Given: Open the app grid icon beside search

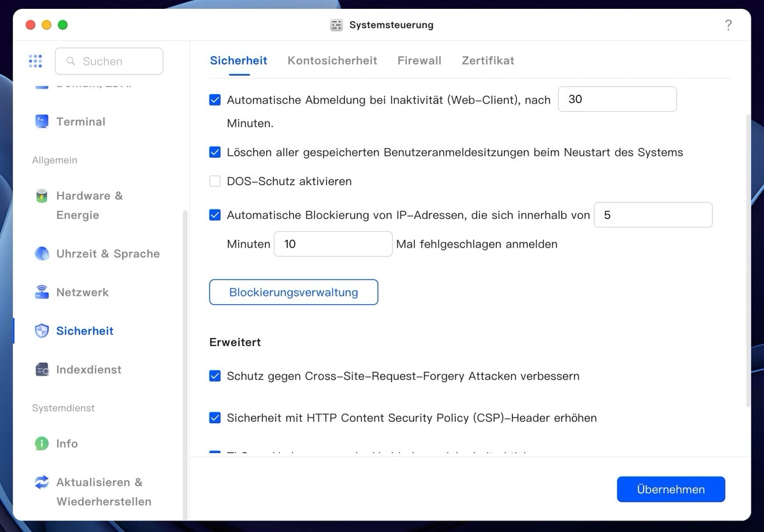Looking at the screenshot, I should point(36,61).
